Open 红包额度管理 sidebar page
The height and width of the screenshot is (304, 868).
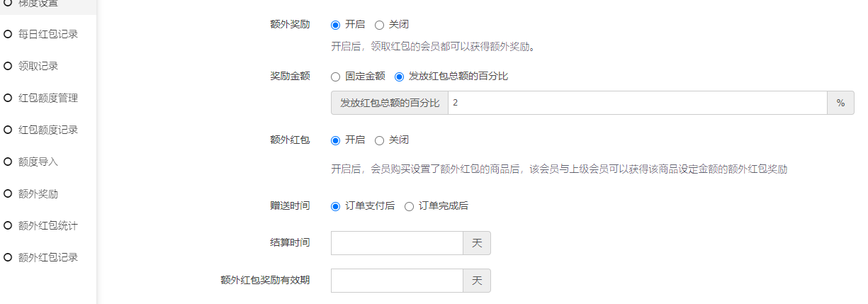click(47, 98)
